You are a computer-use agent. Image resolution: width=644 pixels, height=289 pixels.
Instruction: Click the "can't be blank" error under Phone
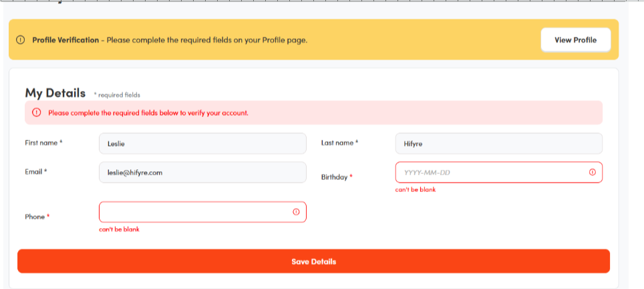pos(120,229)
